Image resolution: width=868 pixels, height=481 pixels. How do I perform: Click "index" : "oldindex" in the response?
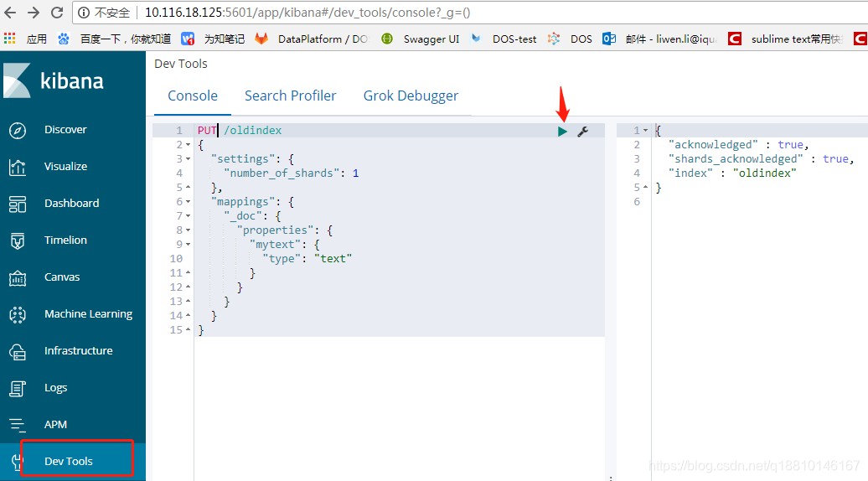click(732, 173)
